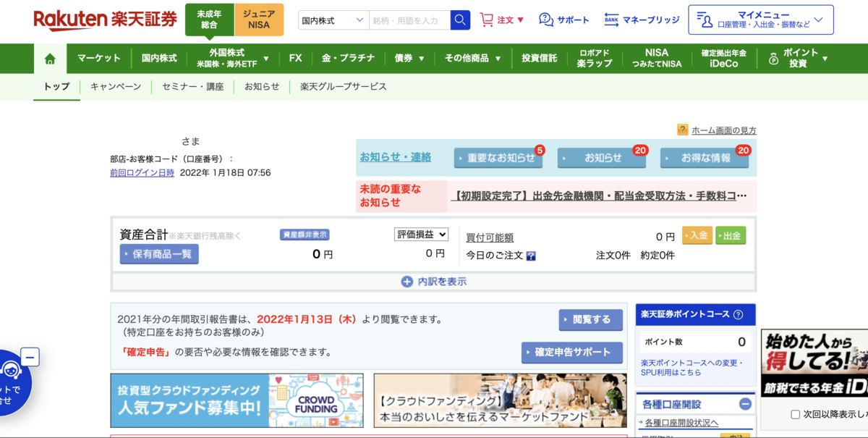Open お知らせ button with 20 badge

pos(601,159)
